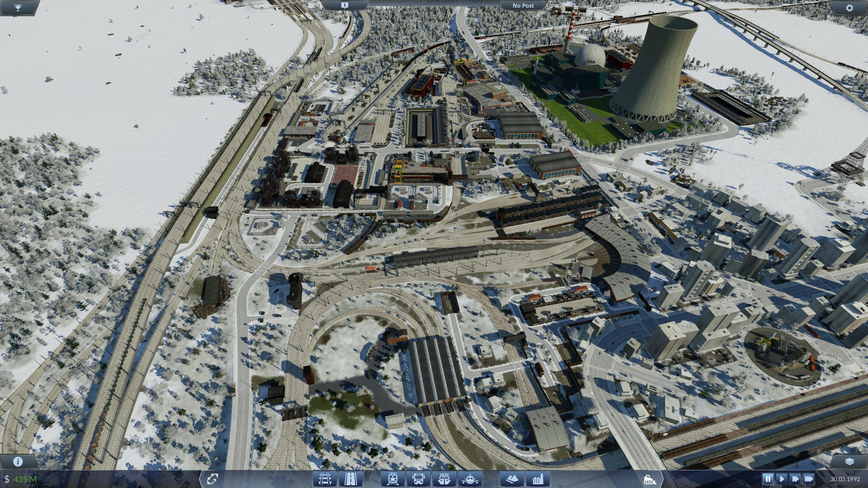Set game to normal play speed
This screenshot has width=868, height=488.
tap(781, 479)
